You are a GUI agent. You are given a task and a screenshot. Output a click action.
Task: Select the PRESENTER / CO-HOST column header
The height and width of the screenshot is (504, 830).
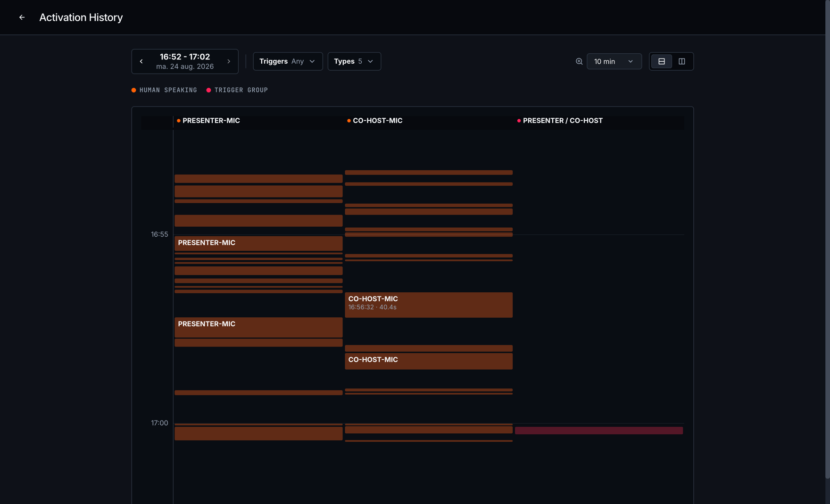tap(560, 121)
